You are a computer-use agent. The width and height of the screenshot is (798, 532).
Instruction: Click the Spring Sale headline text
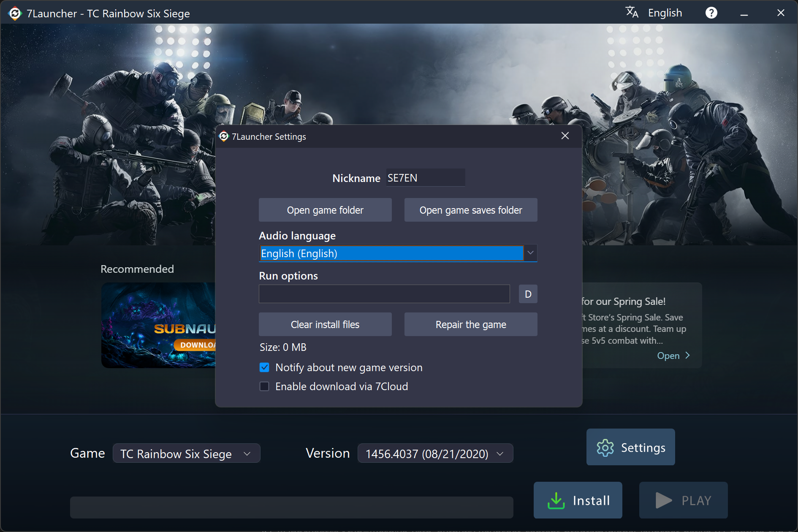coord(624,301)
